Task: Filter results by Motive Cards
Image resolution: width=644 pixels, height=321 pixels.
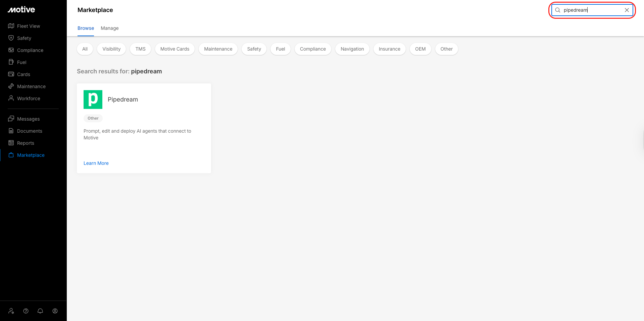Action: point(175,49)
